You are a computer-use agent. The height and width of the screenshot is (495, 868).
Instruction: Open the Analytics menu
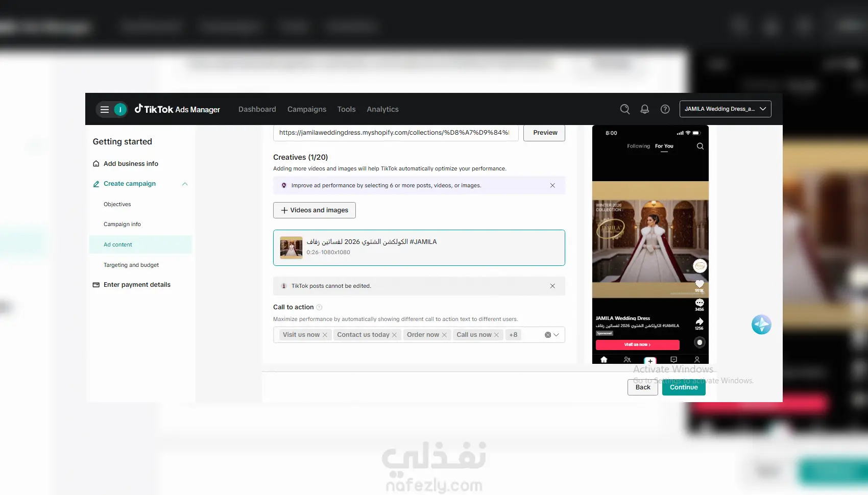[x=382, y=109]
